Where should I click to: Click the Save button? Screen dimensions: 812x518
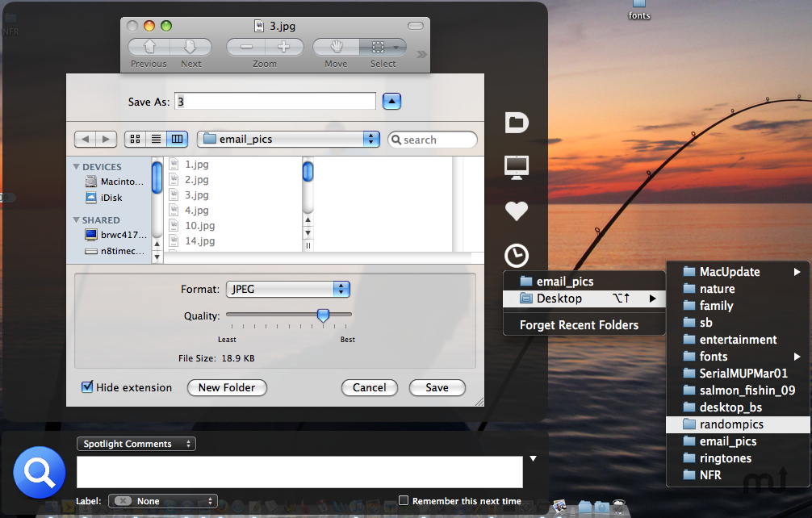437,387
